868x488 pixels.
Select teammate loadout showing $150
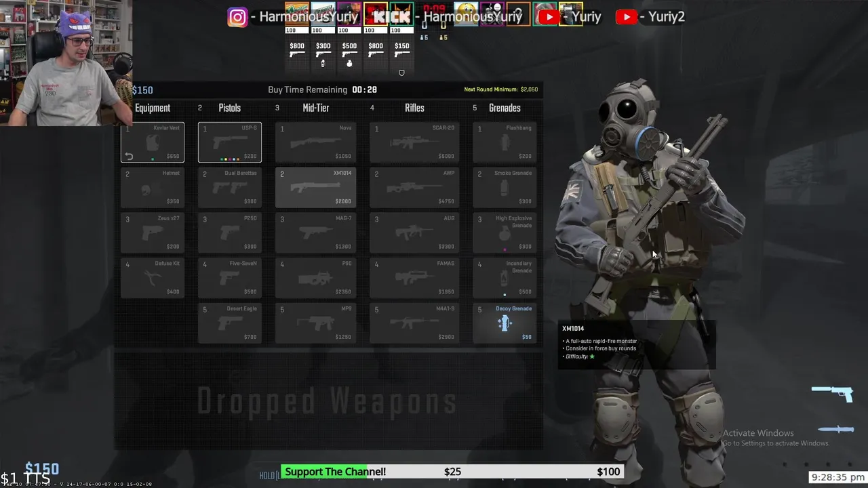401,54
